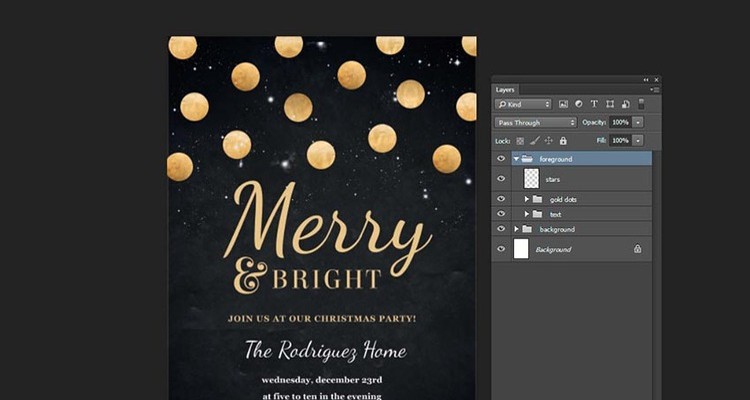Screen dimensions: 750x400
Task: Select the lowercase background group name
Action: pos(557,230)
